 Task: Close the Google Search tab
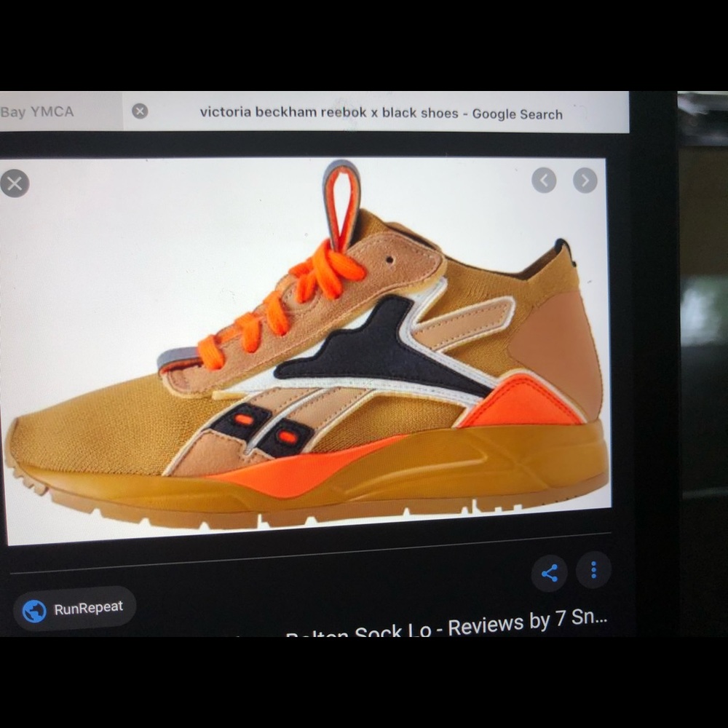pyautogui.click(x=140, y=111)
